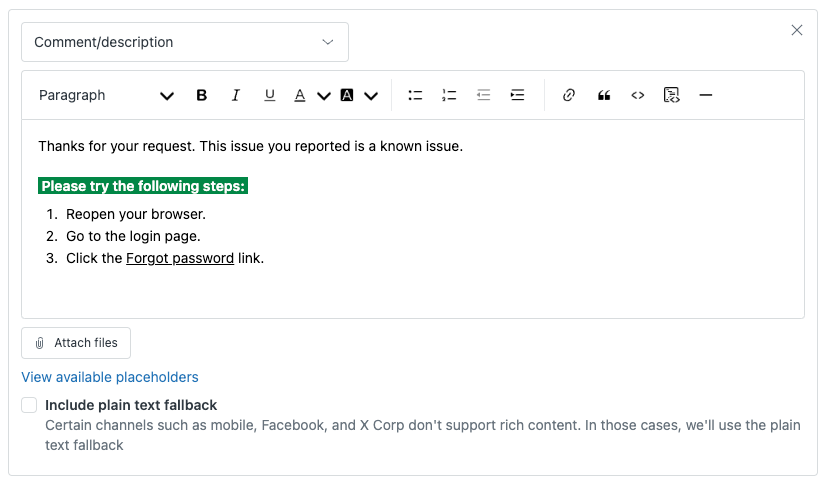Insert a horizontal rule

[705, 95]
